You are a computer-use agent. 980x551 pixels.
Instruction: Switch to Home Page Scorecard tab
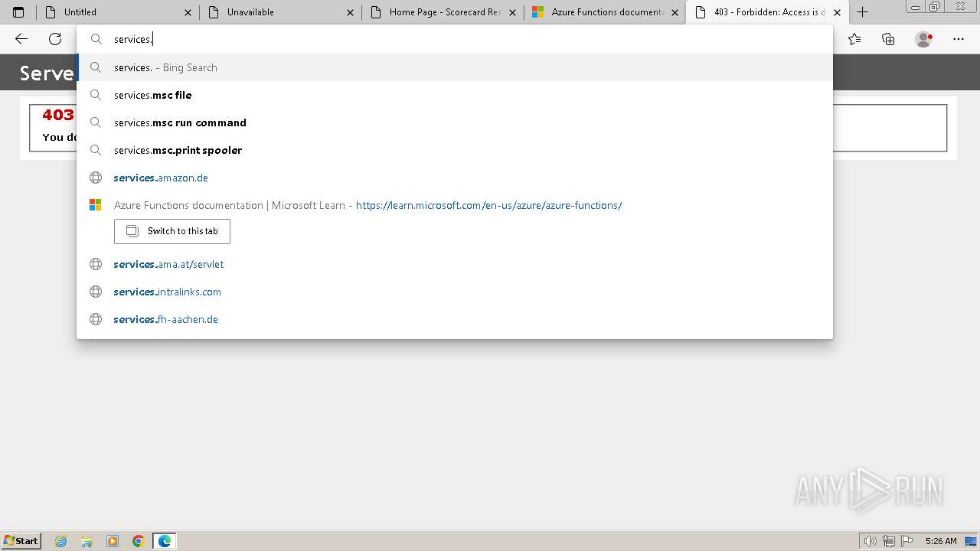coord(443,12)
